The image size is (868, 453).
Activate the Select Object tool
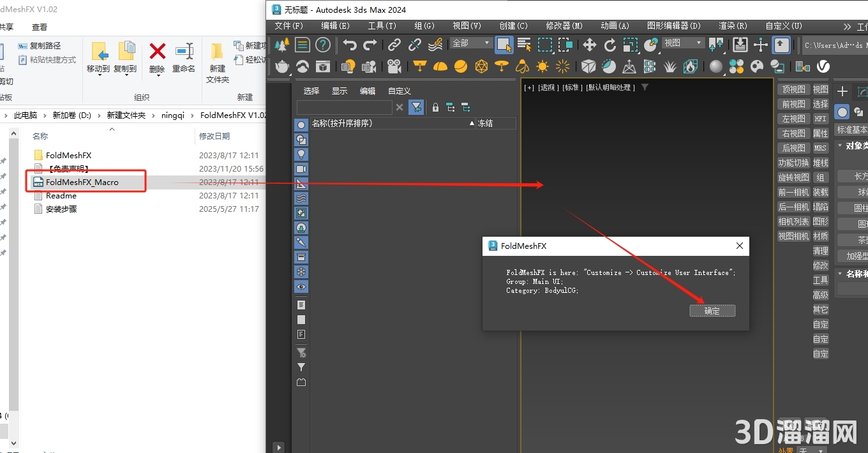pyautogui.click(x=504, y=45)
